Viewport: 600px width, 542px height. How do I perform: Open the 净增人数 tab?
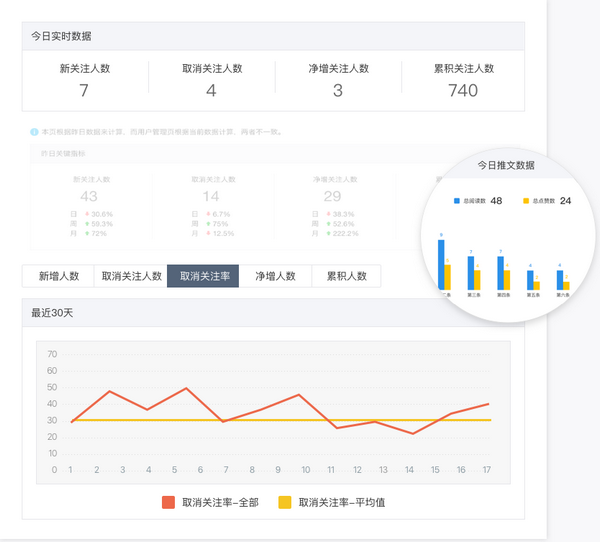(x=275, y=276)
